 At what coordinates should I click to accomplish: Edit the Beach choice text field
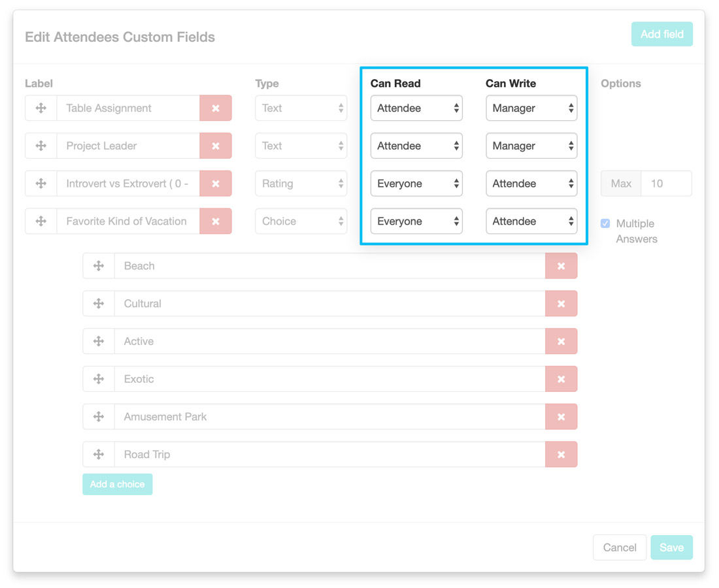point(329,266)
